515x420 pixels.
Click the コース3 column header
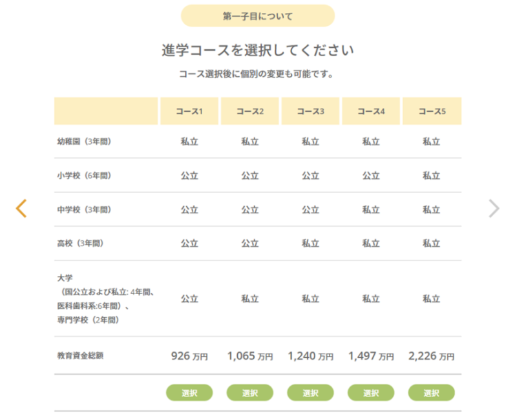(310, 111)
